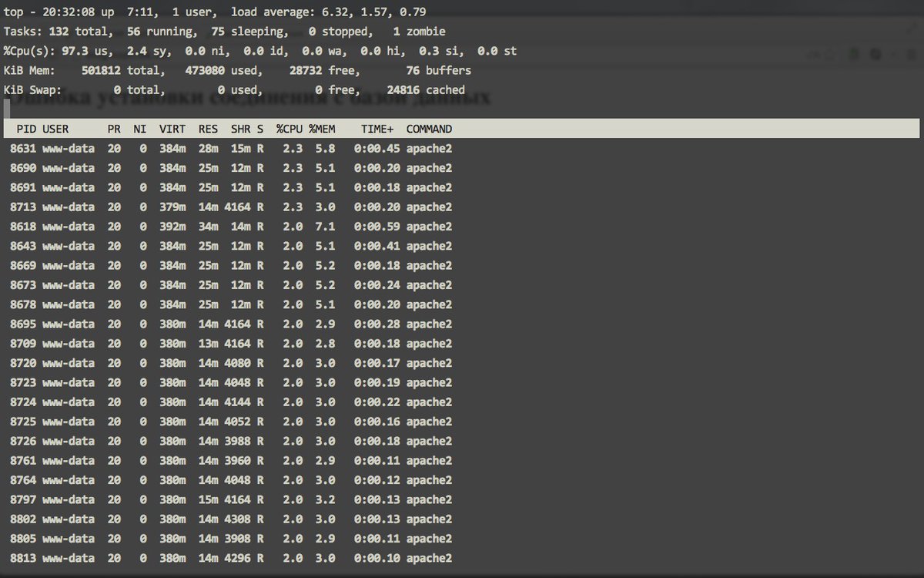Click the RES value 34m
The width and height of the screenshot is (924, 578).
point(208,227)
